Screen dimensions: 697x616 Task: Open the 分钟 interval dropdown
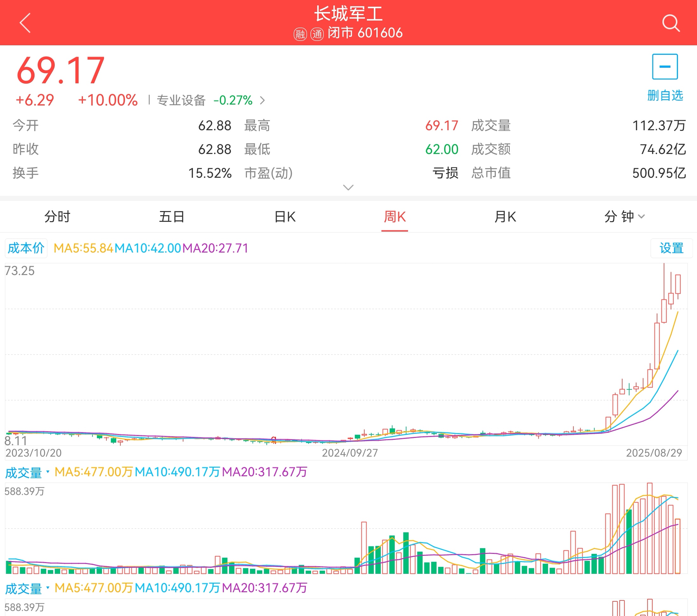pyautogui.click(x=624, y=217)
